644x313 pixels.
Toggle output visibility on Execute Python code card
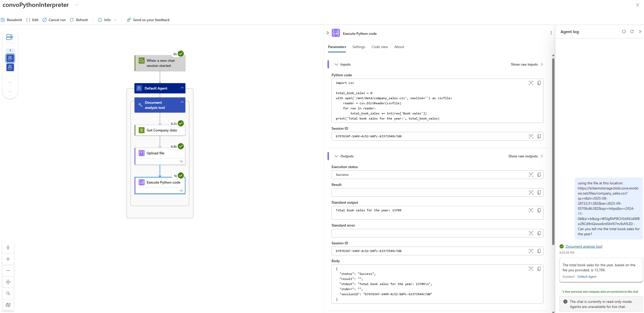[181, 190]
